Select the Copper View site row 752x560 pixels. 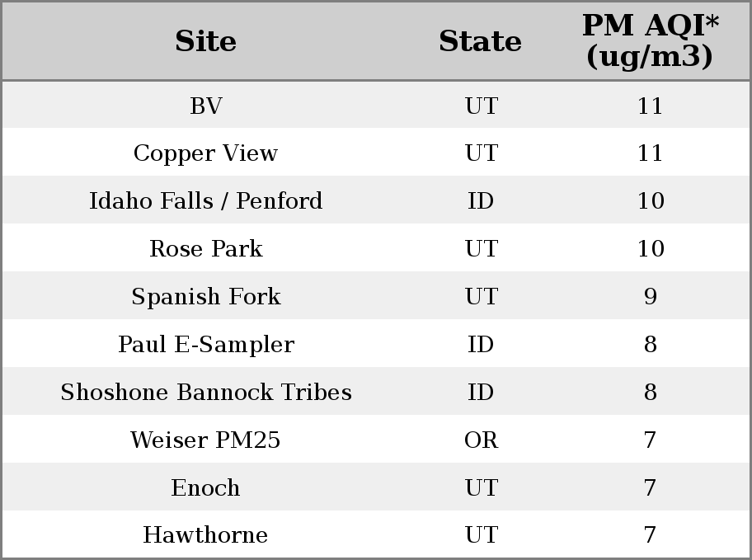[x=376, y=153]
